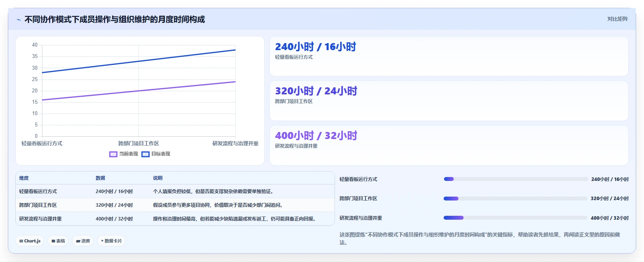Image resolution: width=644 pixels, height=262 pixels.
Task: Click table cell 跨部门项目工作区
Action: (x=38, y=205)
